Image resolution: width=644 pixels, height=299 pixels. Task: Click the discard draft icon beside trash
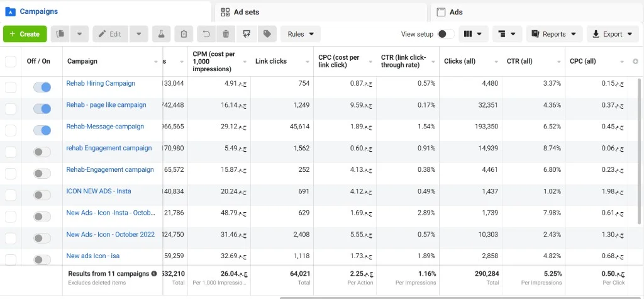tap(247, 34)
